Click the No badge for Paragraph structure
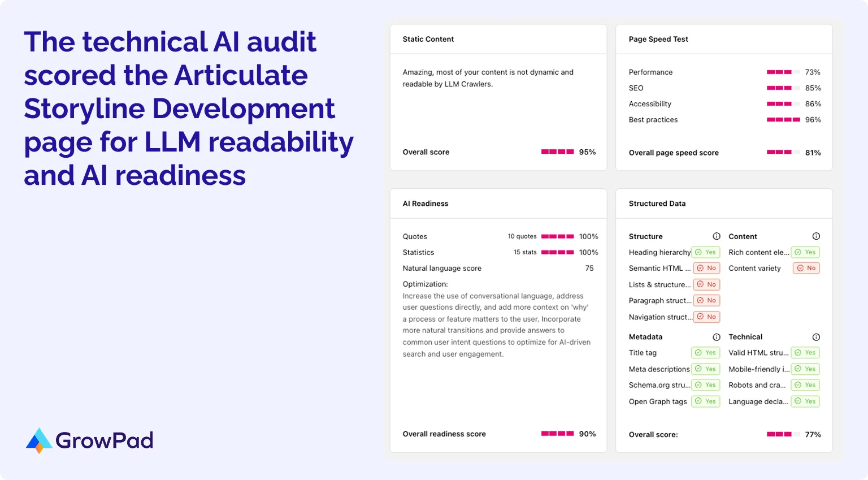Screen dimensions: 868x480 (706, 300)
